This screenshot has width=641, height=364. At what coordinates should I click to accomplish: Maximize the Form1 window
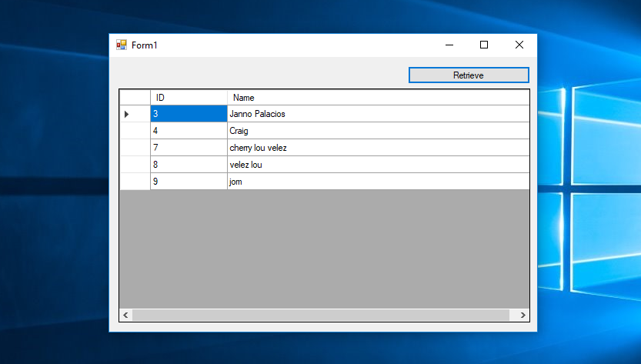coord(484,45)
